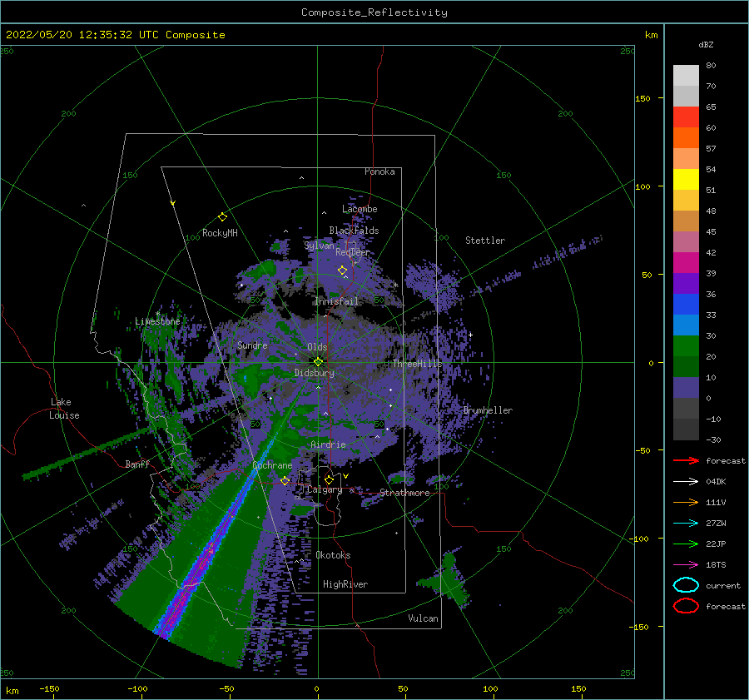
Task: Click the red forecast ellipse icon
Action: point(686,606)
